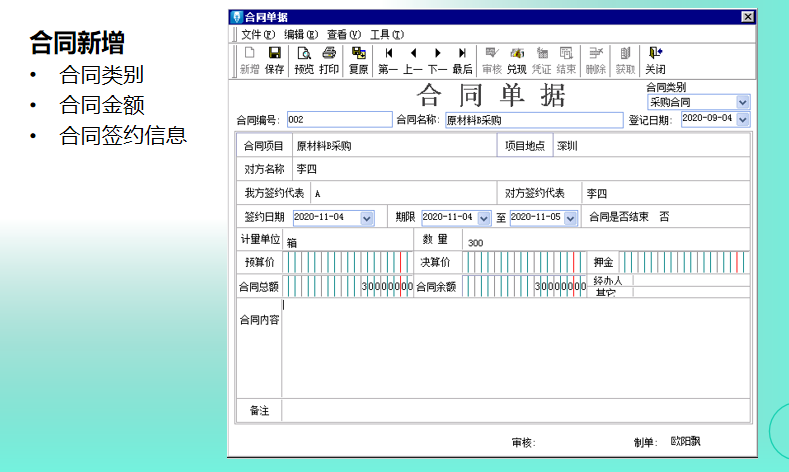The image size is (789, 472).
Task: Expand the 合同类别 dropdown showing 采购合同
Action: click(x=743, y=102)
